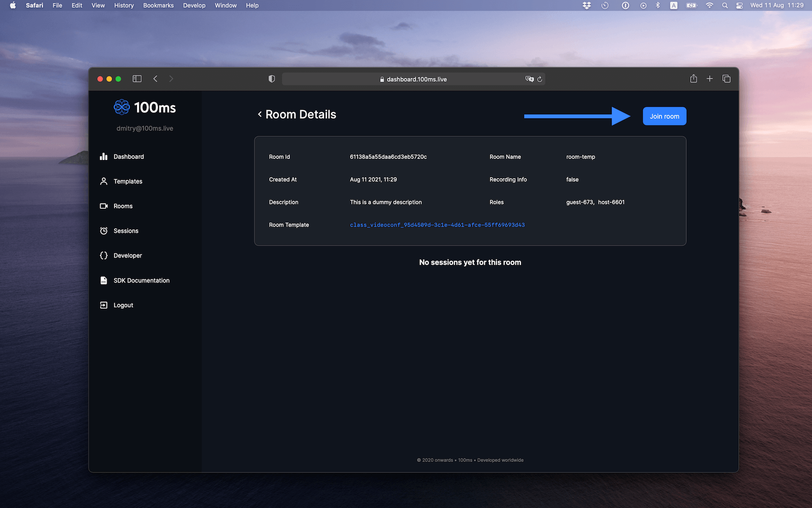Click the Sessions clock icon

104,231
